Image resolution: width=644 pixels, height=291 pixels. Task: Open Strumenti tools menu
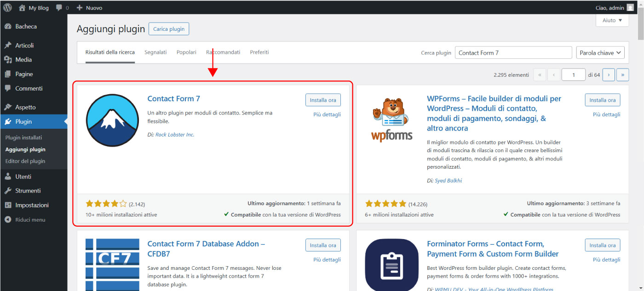pos(28,191)
